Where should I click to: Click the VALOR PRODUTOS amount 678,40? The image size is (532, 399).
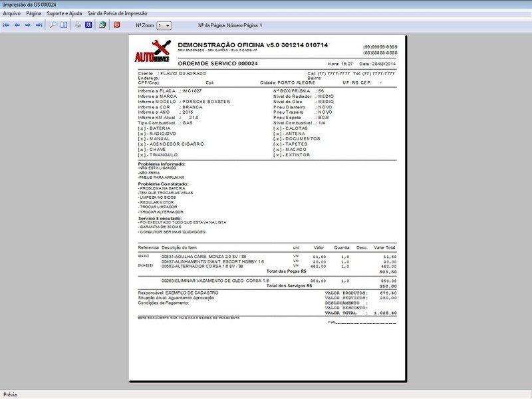388,293
